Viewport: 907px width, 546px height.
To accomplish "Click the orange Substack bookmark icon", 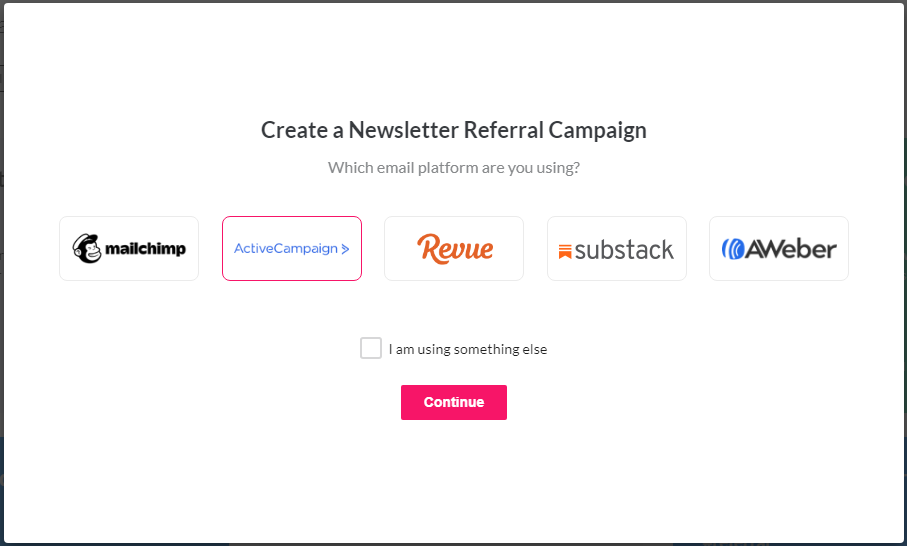I will pyautogui.click(x=565, y=252).
